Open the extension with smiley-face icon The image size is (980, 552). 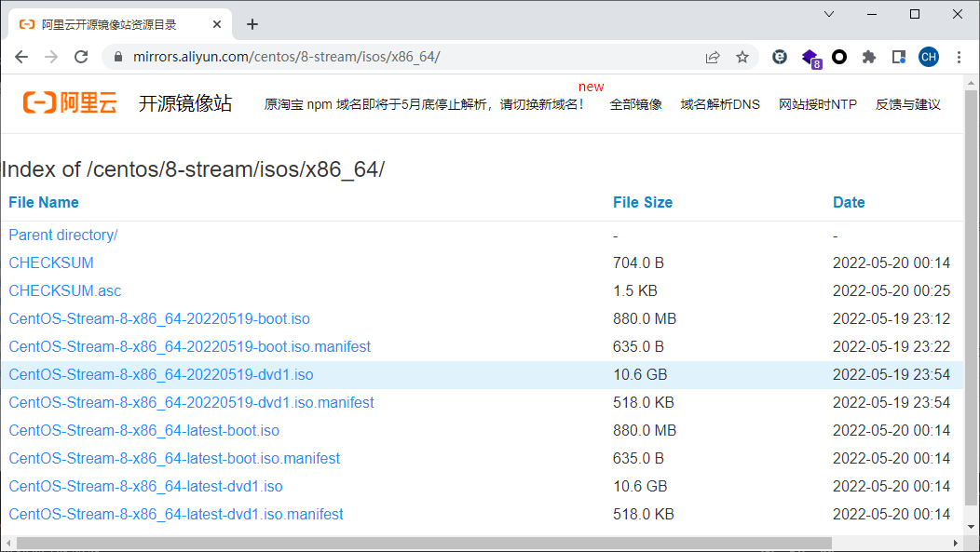(x=780, y=57)
